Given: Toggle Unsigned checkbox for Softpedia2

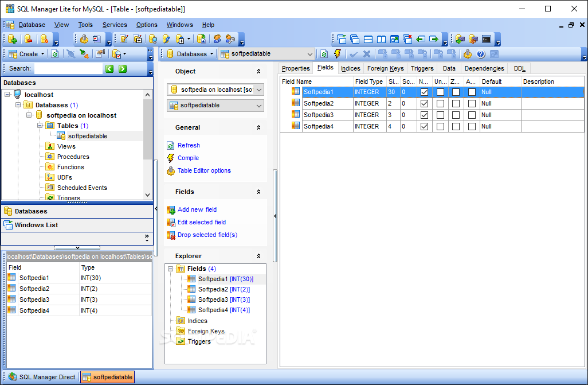Looking at the screenshot, I should [x=441, y=103].
